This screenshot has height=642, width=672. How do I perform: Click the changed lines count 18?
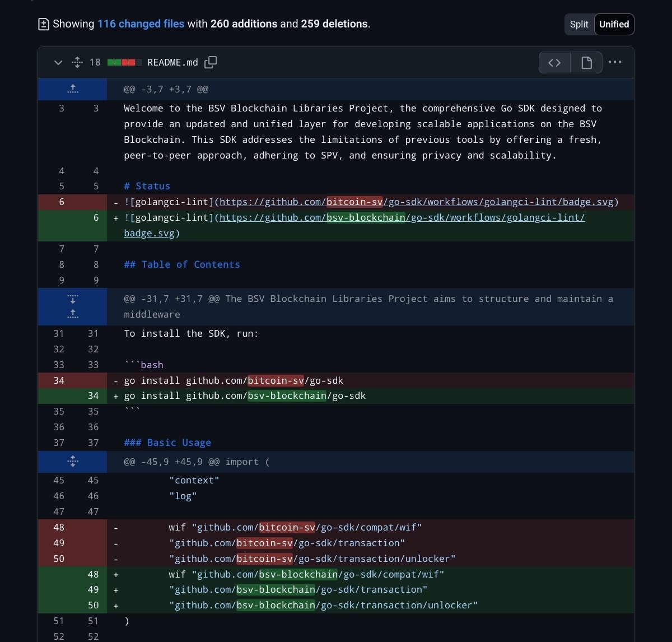(x=95, y=62)
